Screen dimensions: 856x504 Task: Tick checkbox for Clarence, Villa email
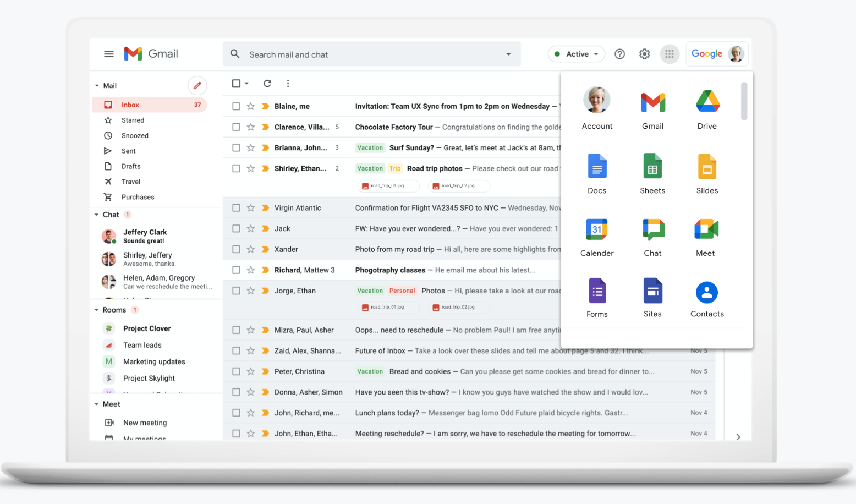236,127
